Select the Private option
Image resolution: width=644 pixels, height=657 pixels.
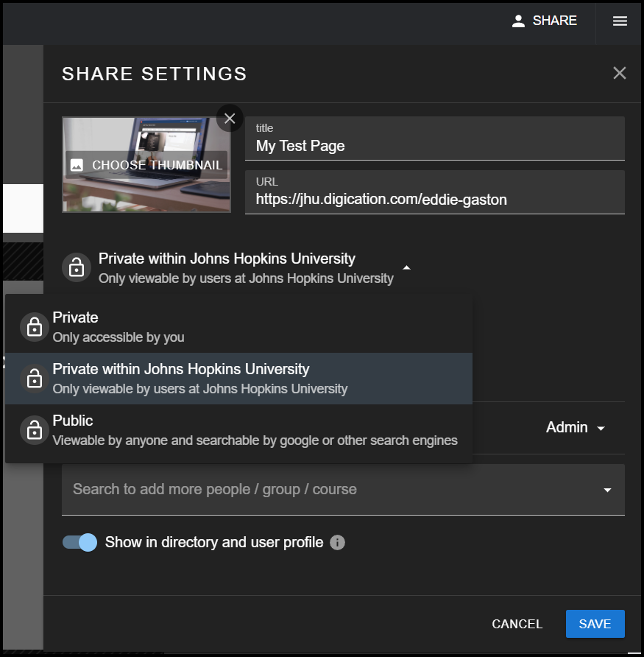[x=238, y=327]
